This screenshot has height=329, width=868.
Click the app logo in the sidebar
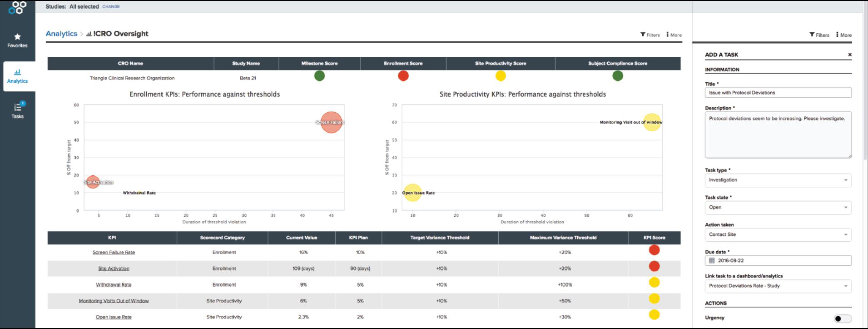click(17, 7)
